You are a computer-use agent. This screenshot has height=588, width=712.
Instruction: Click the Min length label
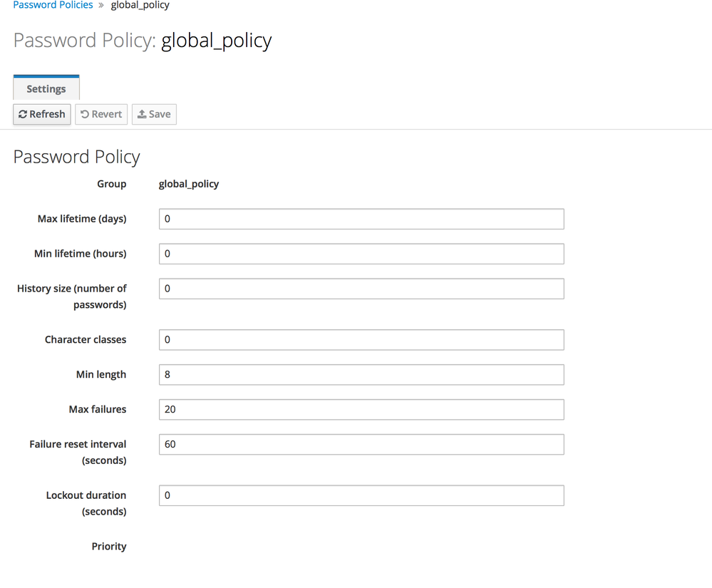[x=100, y=375]
